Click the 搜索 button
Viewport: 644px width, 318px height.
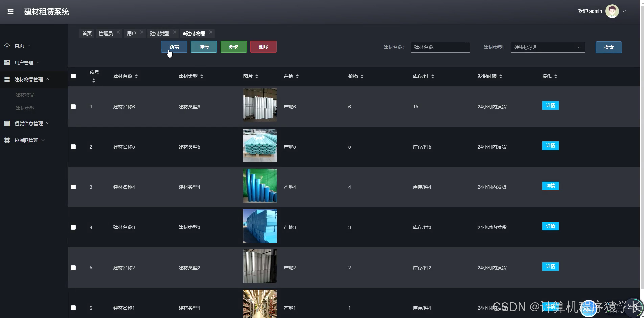tap(609, 47)
